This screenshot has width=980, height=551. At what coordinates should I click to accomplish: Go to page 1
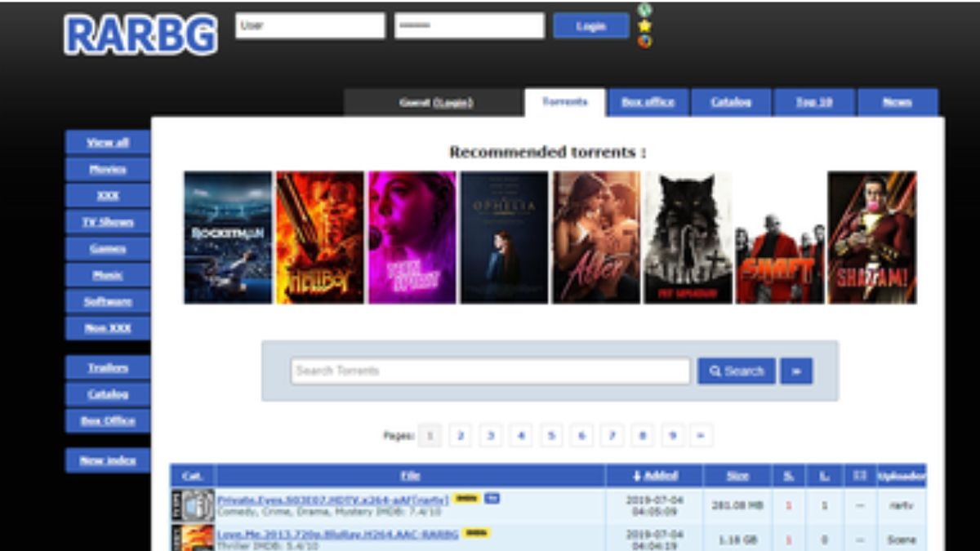pyautogui.click(x=430, y=436)
